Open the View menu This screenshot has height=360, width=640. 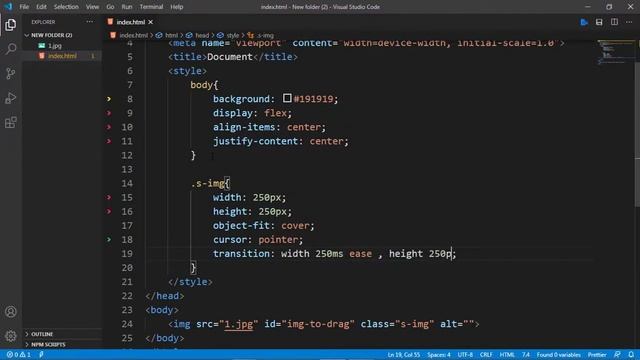(92, 7)
